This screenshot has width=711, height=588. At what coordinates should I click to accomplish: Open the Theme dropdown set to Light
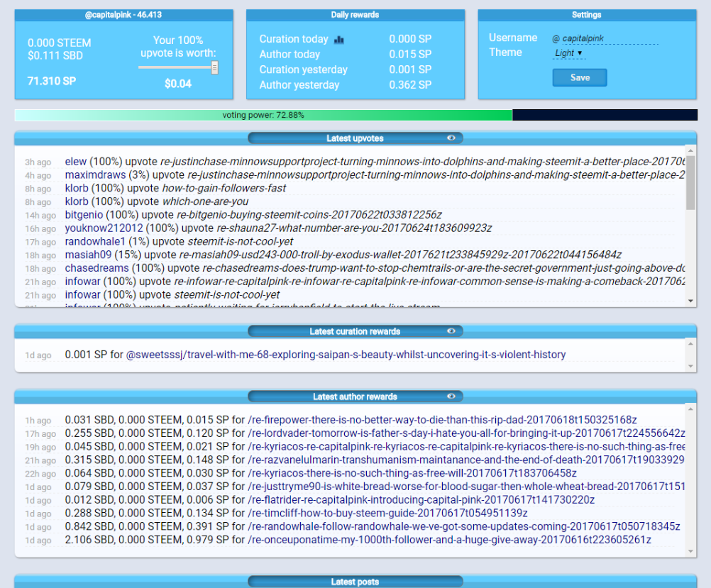(x=568, y=53)
